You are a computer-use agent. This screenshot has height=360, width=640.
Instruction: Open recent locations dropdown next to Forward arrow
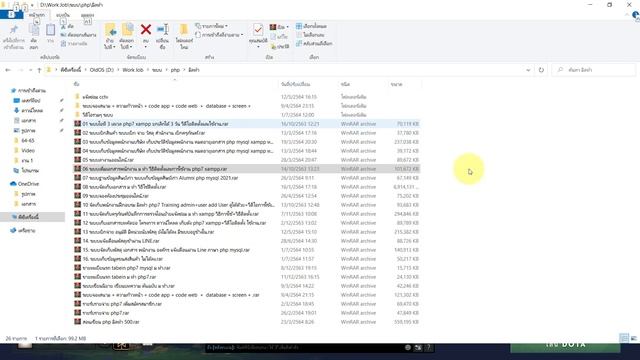tap(30, 70)
